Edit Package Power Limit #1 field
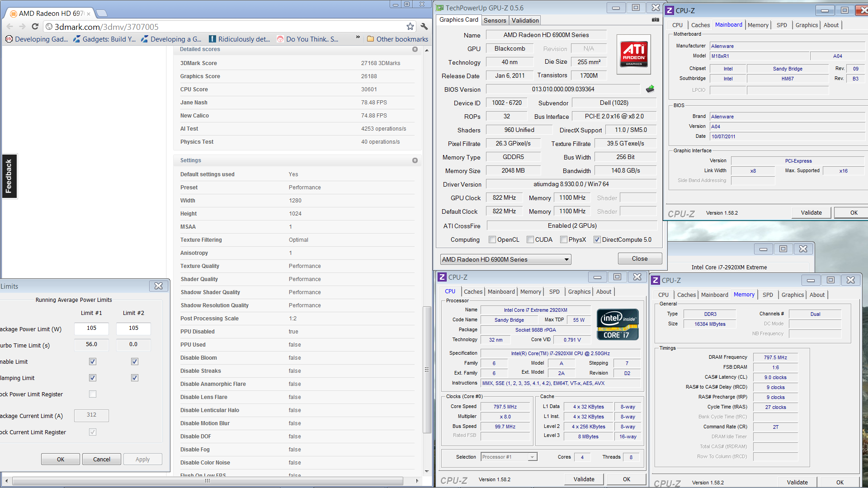 tap(91, 328)
